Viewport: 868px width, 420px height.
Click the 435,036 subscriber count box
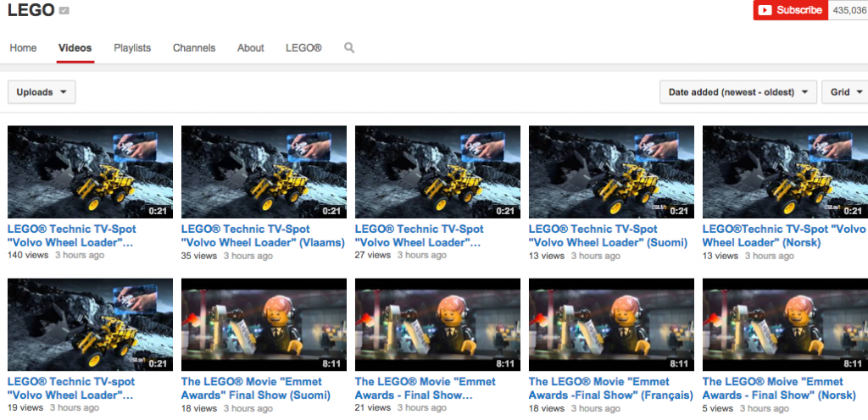click(849, 10)
